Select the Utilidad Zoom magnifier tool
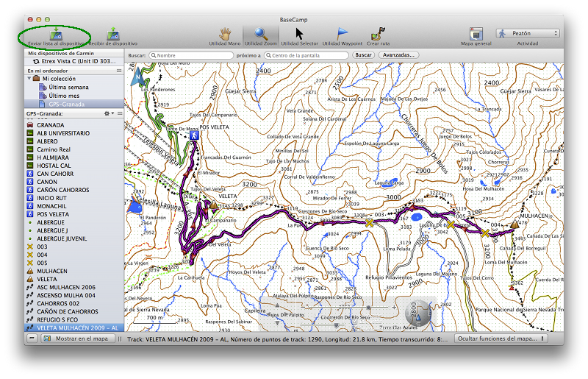 [261, 34]
